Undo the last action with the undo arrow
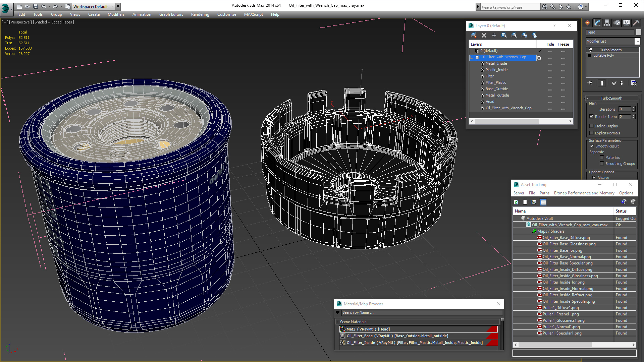Screen dimensions: 644x362 pyautogui.click(x=44, y=6)
